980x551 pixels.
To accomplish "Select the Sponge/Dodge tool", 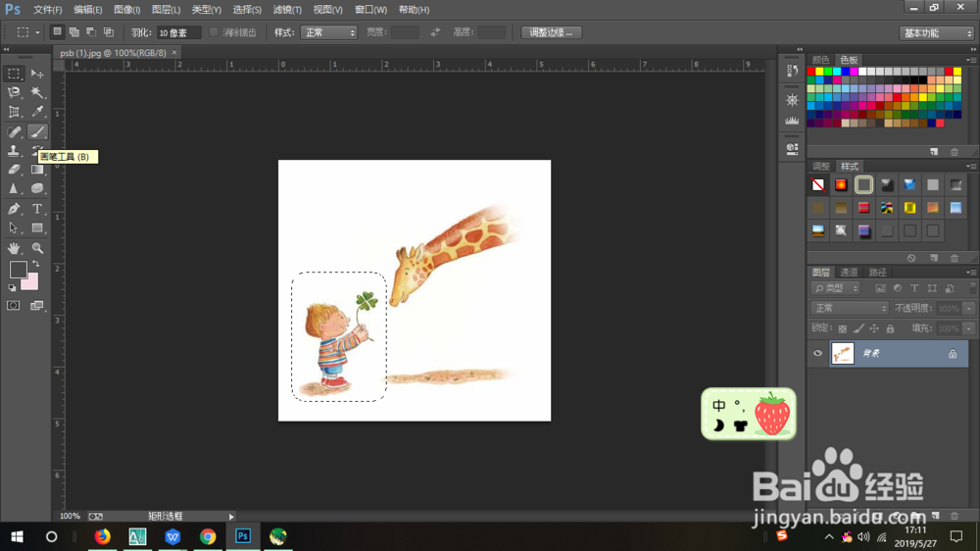I will click(x=37, y=188).
